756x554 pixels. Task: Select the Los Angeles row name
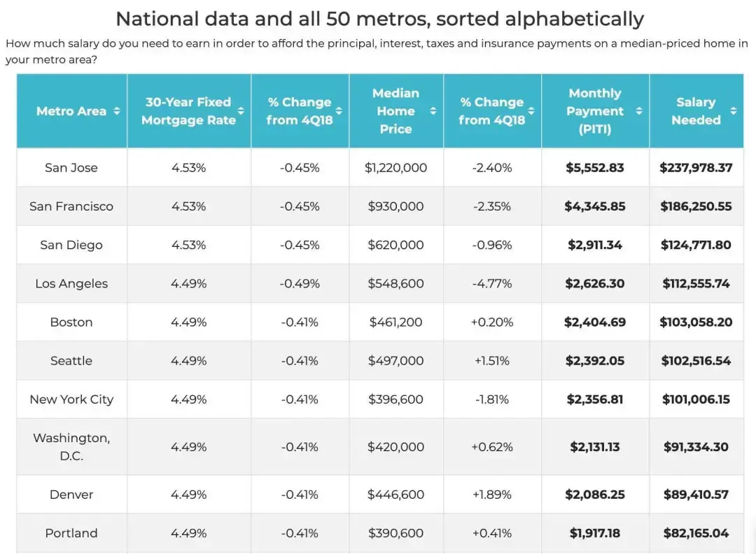(x=71, y=283)
